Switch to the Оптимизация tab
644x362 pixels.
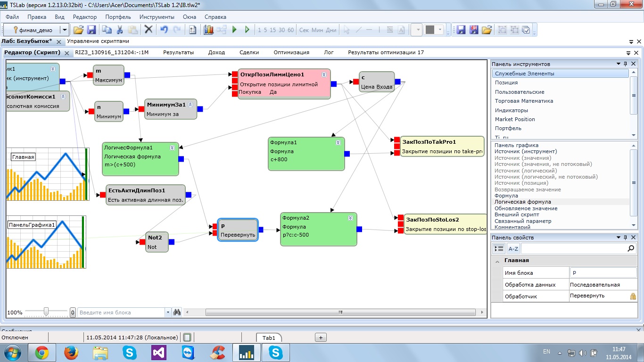tap(291, 52)
